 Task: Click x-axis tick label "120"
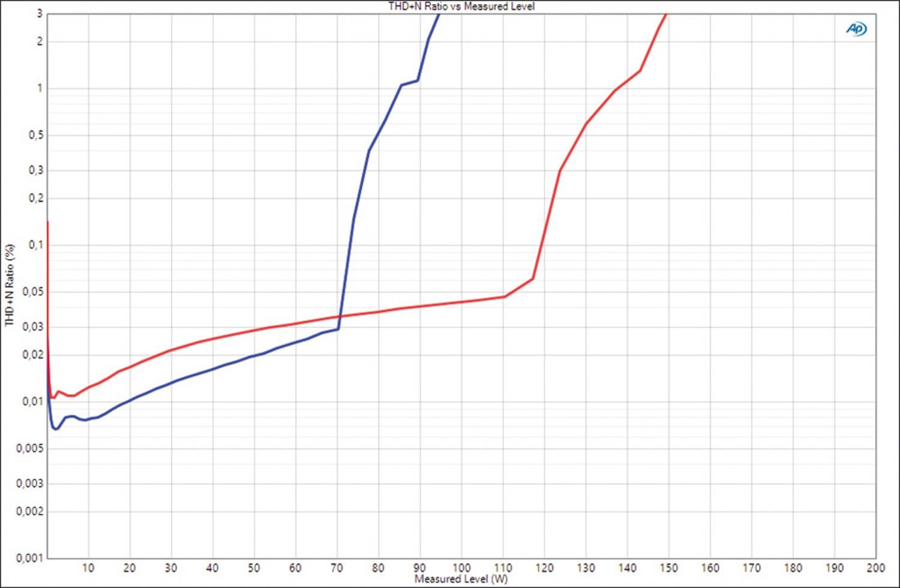(544, 568)
